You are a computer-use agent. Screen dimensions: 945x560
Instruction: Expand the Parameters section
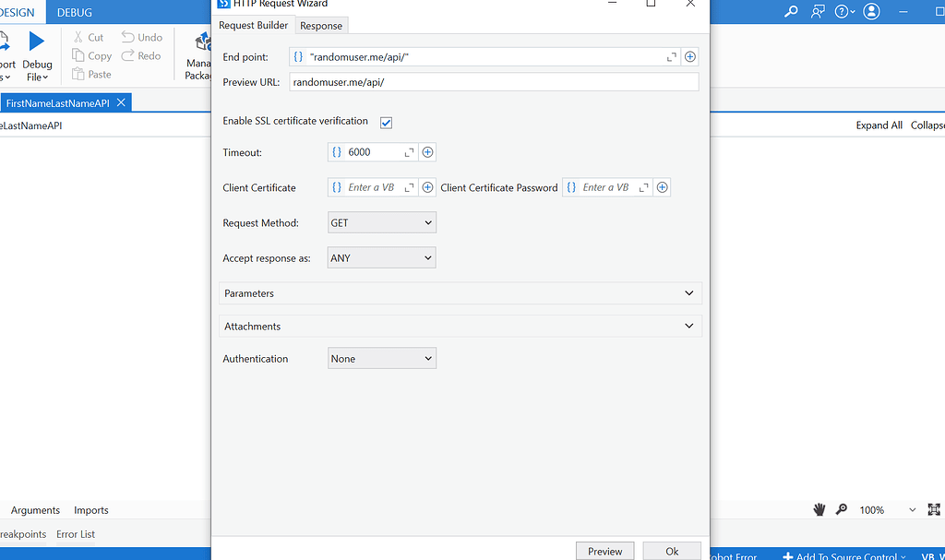point(688,292)
